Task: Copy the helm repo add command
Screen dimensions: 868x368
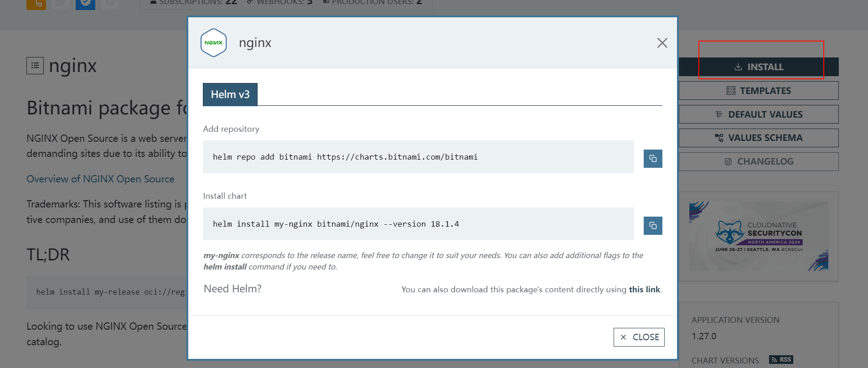Action: [x=653, y=159]
